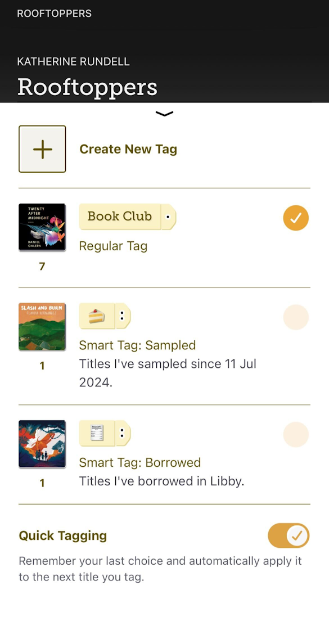Tap the Smart Tag: Borrowed label
The height and width of the screenshot is (644, 329).
(139, 463)
